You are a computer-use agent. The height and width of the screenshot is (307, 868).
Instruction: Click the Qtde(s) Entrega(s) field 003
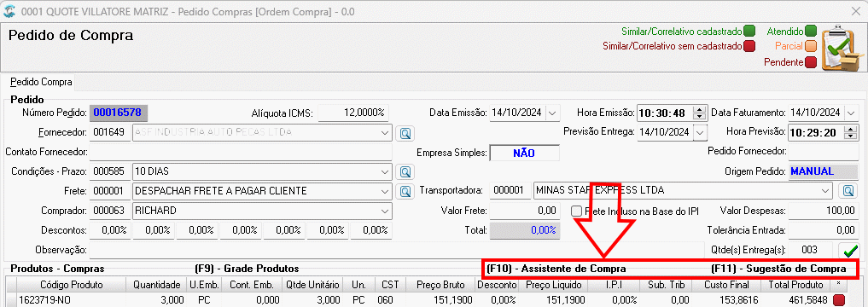coord(811,250)
